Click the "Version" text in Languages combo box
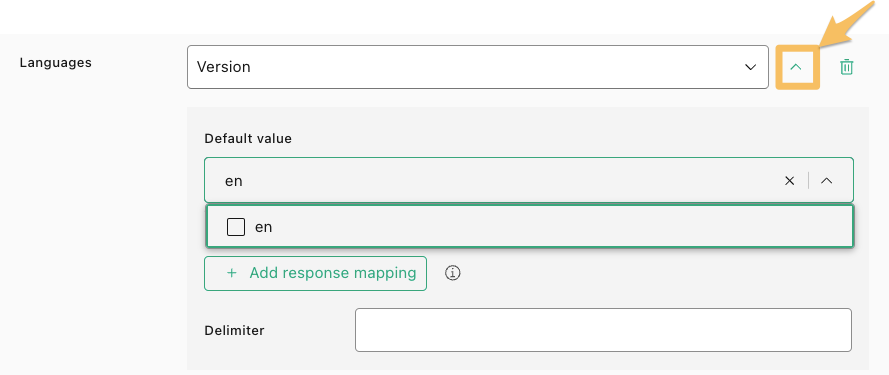The width and height of the screenshot is (889, 375). tap(223, 67)
